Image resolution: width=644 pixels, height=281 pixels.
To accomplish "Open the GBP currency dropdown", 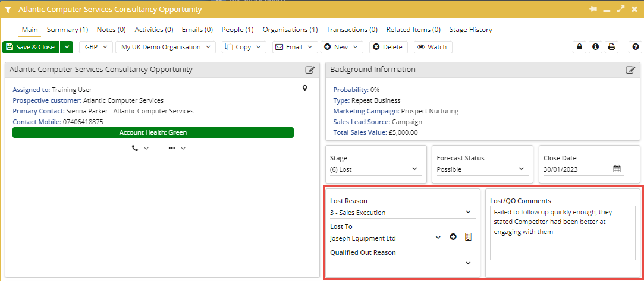I will (96, 47).
